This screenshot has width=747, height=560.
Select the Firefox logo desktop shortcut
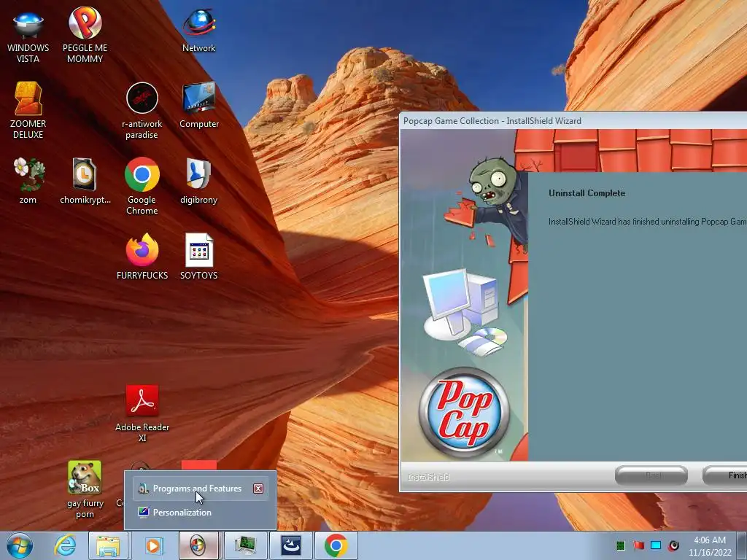142,256
